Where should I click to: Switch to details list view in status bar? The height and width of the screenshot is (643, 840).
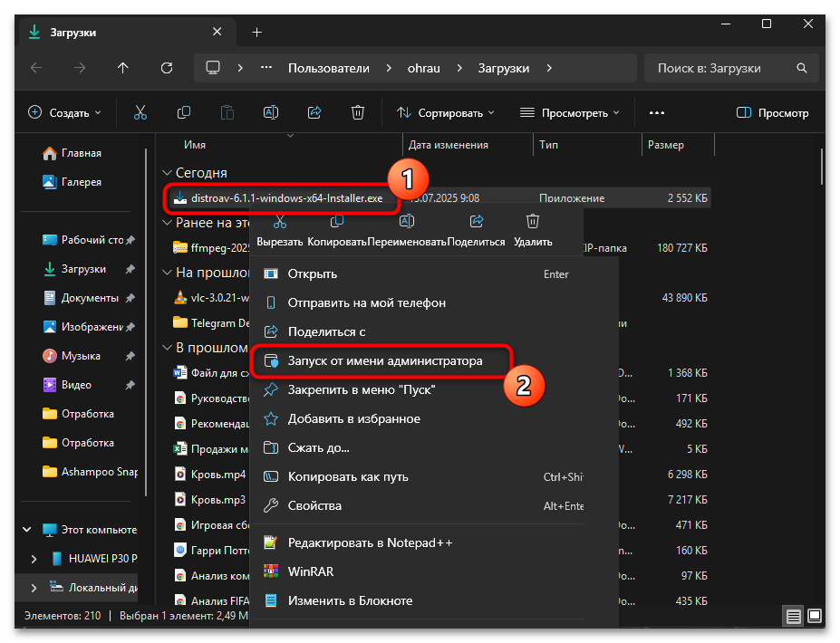click(x=794, y=617)
